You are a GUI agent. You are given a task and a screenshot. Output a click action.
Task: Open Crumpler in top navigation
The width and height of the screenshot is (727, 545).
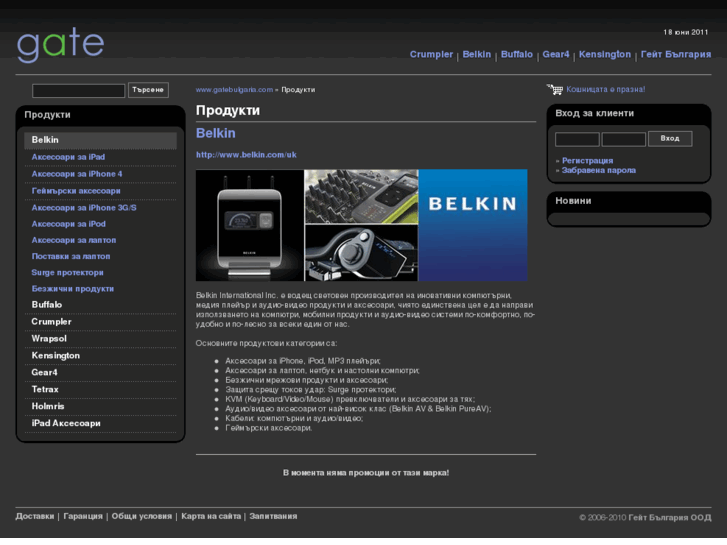[x=431, y=54]
